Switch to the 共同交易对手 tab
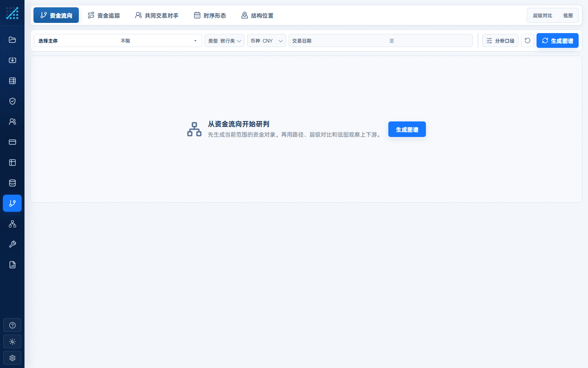 (x=157, y=15)
